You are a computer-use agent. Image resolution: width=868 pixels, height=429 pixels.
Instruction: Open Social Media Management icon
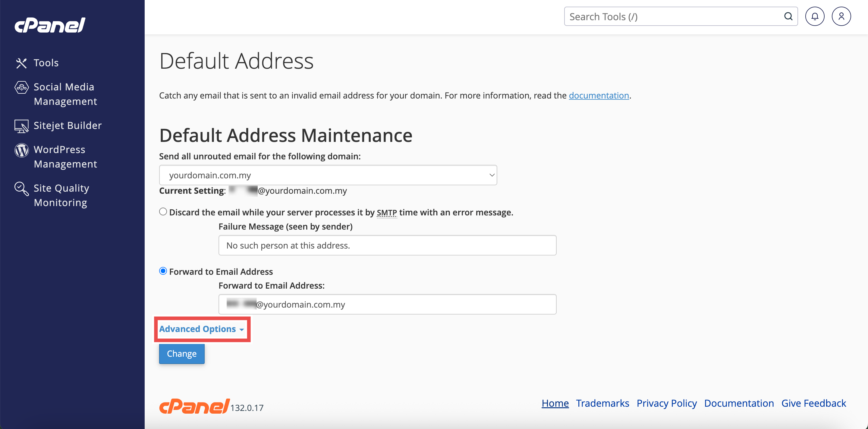coord(21,88)
